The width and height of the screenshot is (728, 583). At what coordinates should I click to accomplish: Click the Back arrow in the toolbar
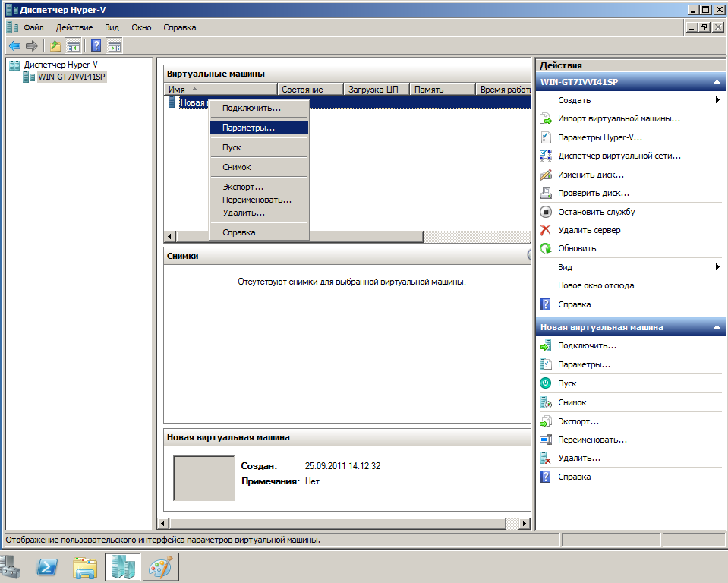pyautogui.click(x=14, y=46)
